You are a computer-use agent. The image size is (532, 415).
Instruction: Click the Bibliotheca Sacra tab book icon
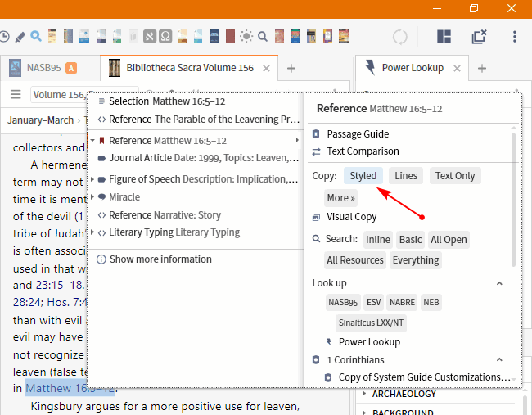click(x=115, y=68)
